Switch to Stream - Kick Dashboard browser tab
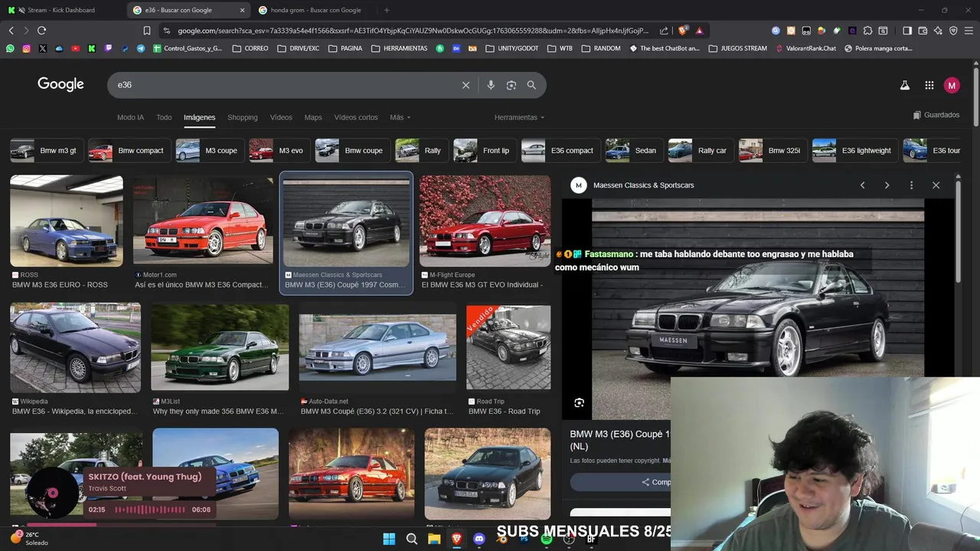980x551 pixels. tap(61, 10)
